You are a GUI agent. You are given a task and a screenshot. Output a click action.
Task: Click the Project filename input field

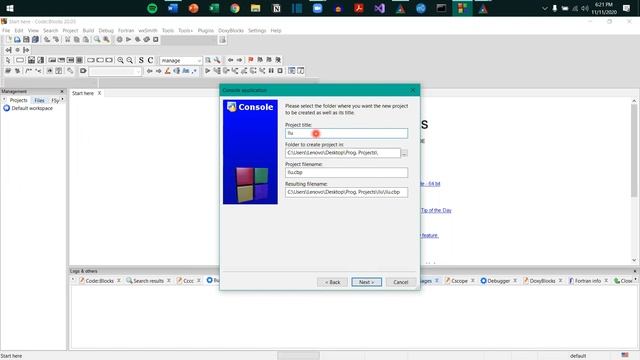pyautogui.click(x=346, y=173)
